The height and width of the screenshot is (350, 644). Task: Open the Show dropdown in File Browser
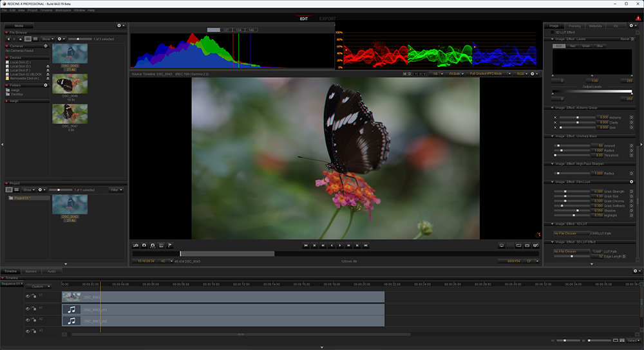click(x=47, y=39)
